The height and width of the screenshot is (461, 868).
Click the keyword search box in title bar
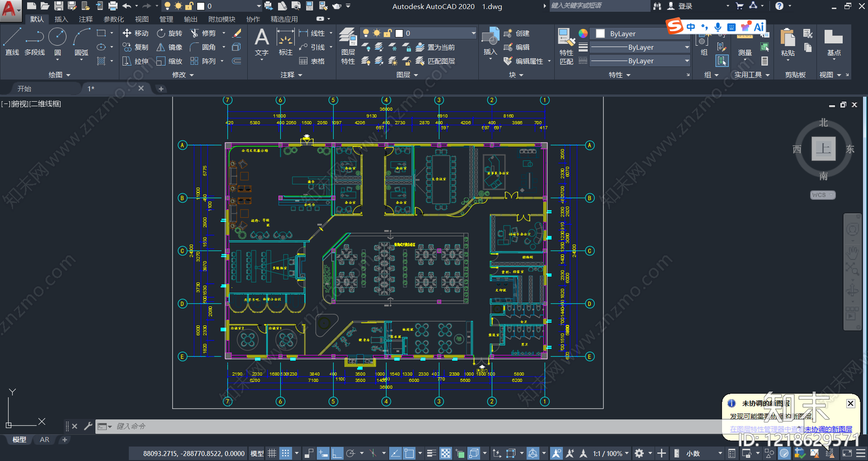599,6
